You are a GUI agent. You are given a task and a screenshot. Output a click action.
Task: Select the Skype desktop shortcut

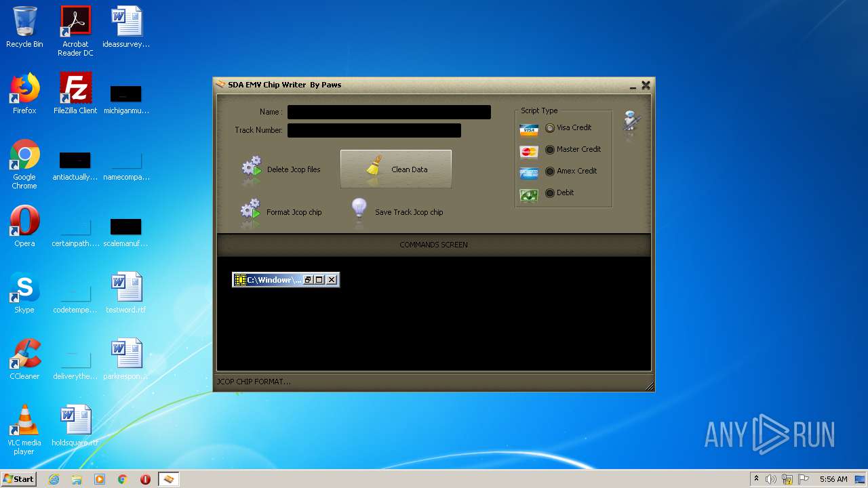(24, 293)
